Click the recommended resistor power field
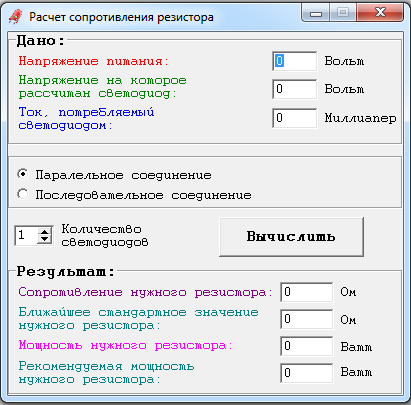411x405 pixels. [306, 373]
